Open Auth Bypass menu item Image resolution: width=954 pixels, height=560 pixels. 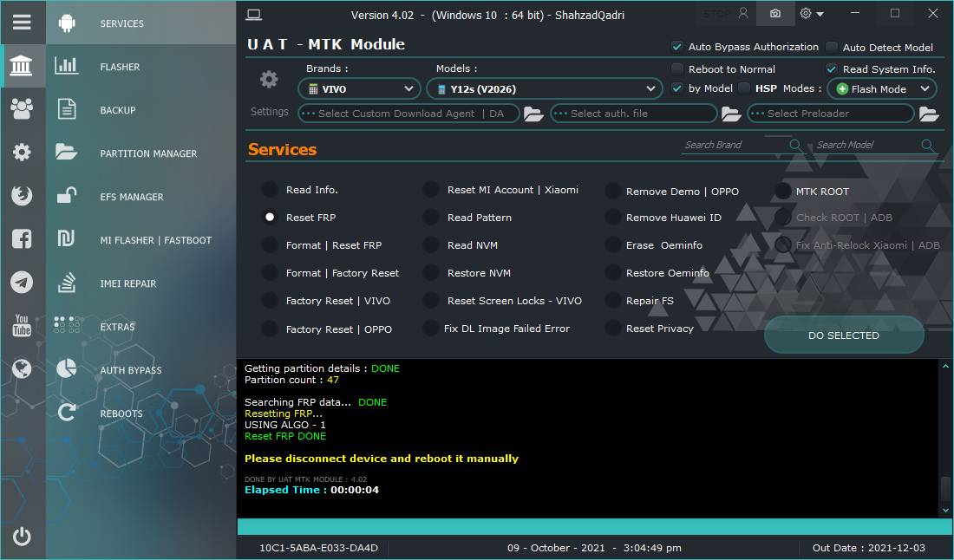tap(140, 369)
